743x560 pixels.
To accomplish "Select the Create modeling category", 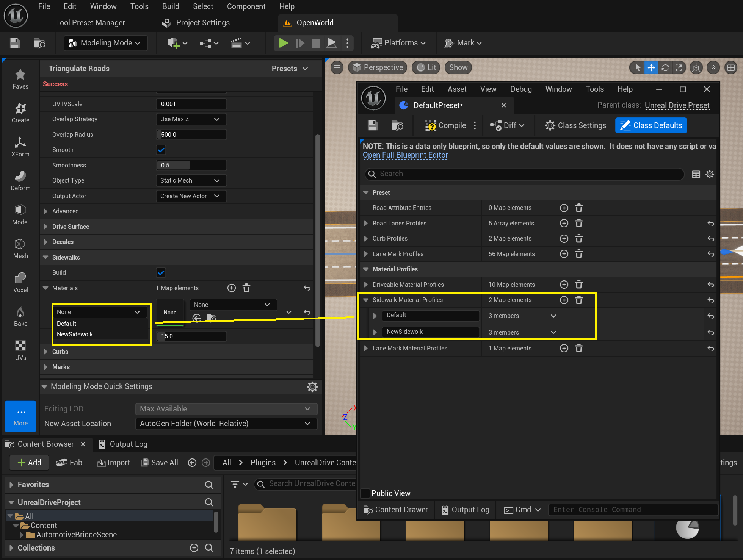I will click(x=20, y=113).
